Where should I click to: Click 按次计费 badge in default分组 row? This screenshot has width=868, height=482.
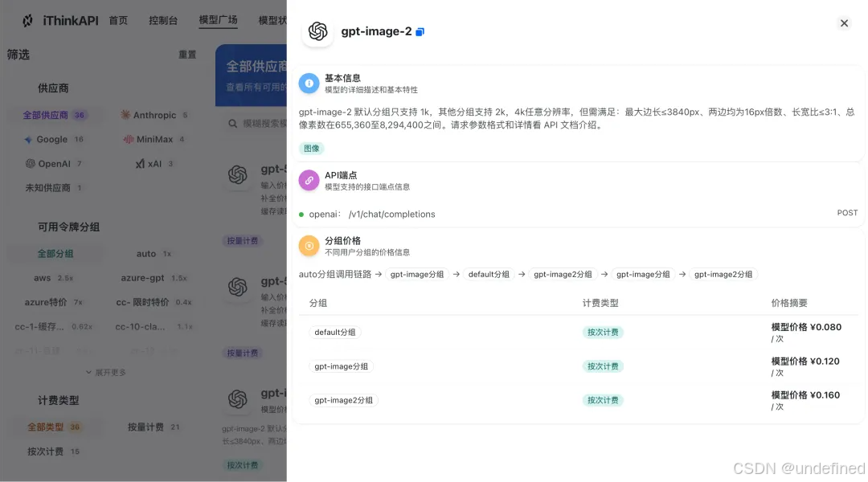click(x=602, y=333)
